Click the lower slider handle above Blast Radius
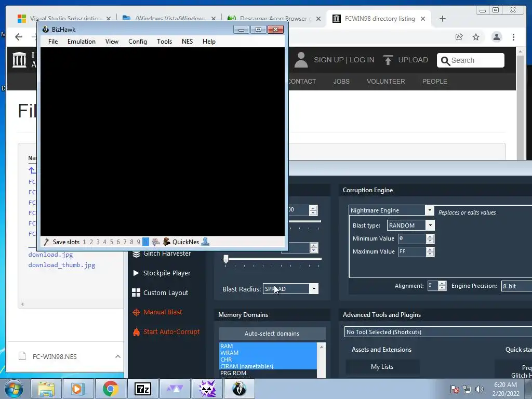This screenshot has width=532, height=399. (x=225, y=259)
